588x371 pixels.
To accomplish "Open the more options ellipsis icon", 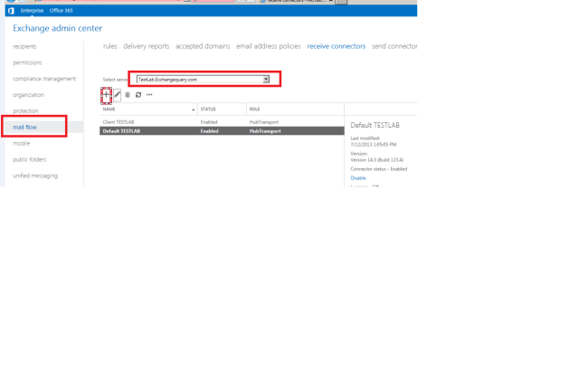I will 149,94.
